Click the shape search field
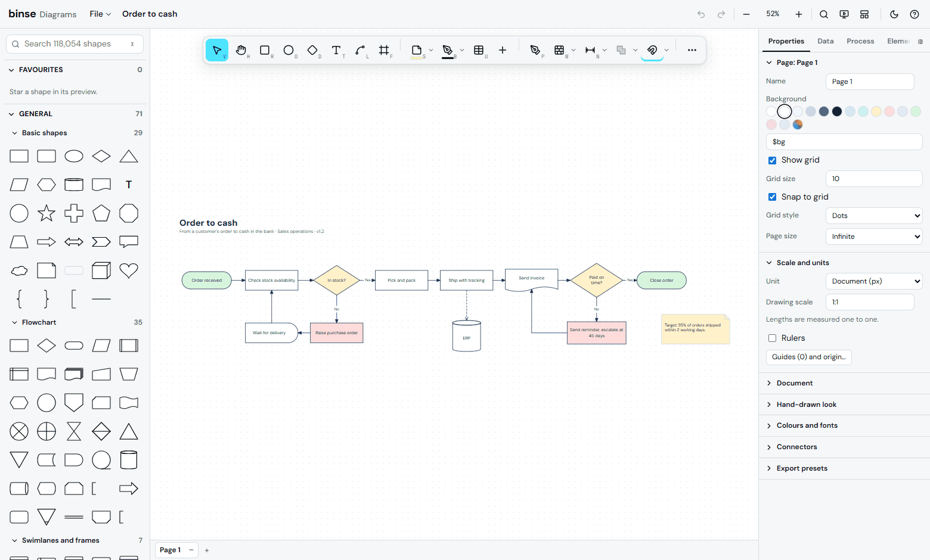930x560 pixels. pos(75,44)
